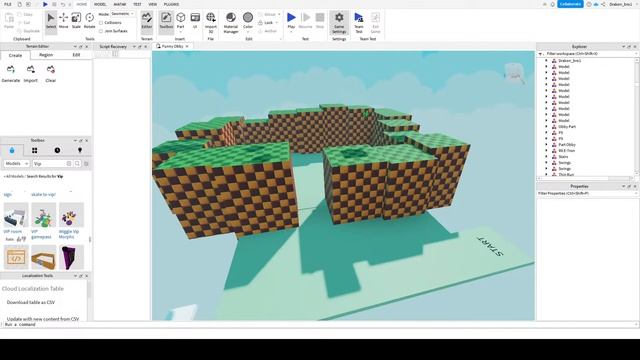Click the Toolbox search magnifier icon

tap(77, 164)
